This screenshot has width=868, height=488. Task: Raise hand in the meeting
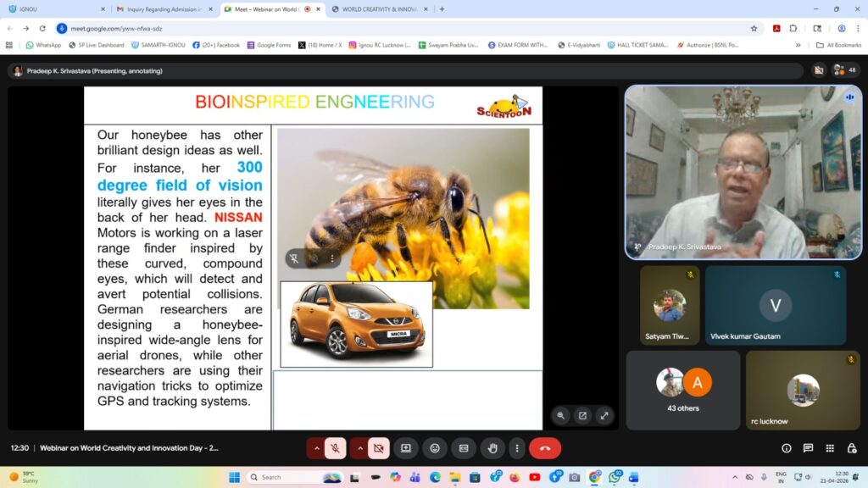point(492,448)
